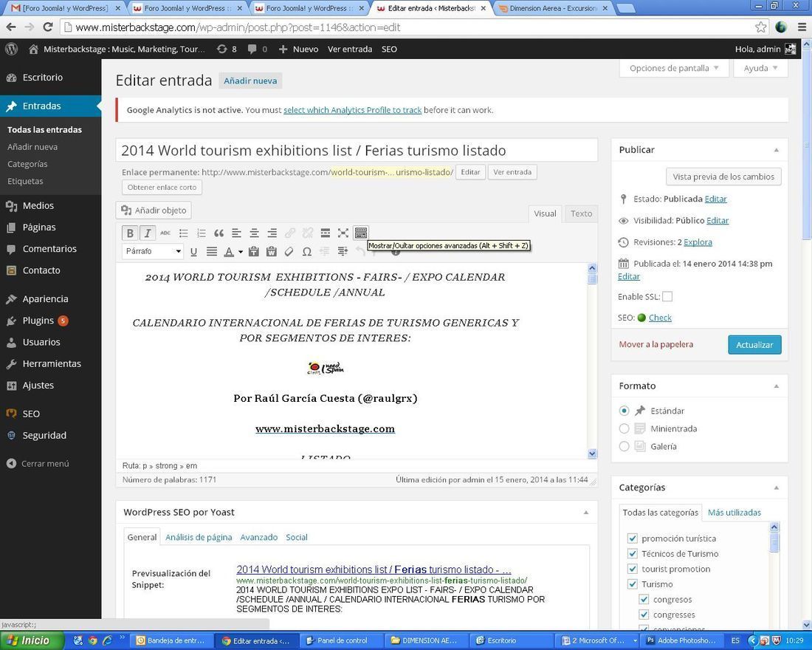Uncheck promoción turística category
Screen dimensions: 812x650
633,538
